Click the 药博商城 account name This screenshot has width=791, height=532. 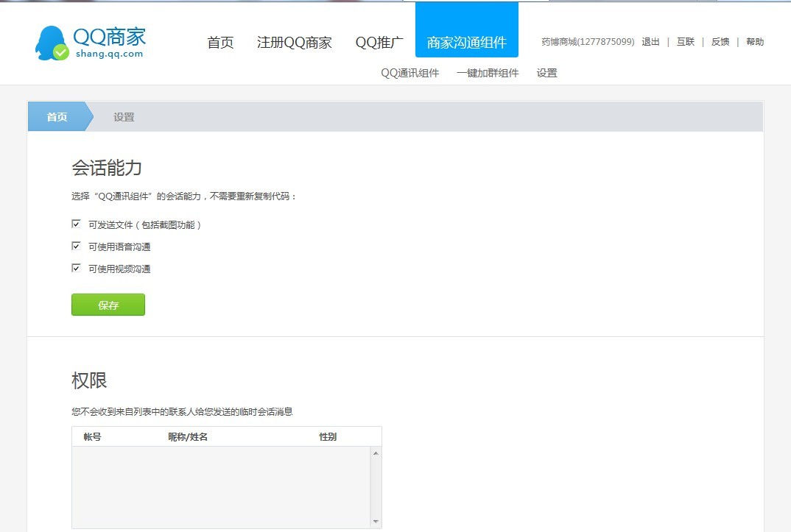tap(588, 42)
